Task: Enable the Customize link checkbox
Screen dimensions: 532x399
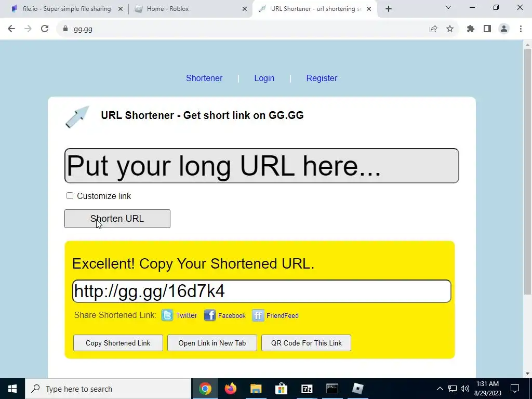Action: point(70,196)
